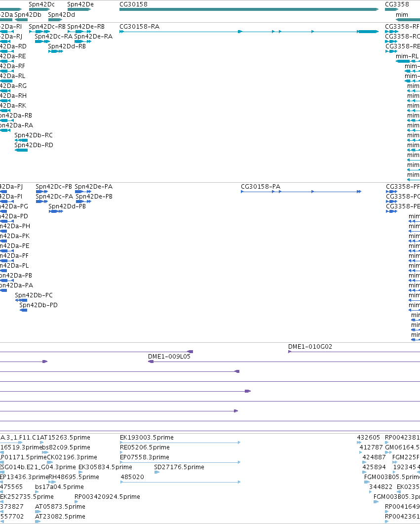Click EST 485020
Image resolution: width=420 pixels, height=524 pixels.
tap(132, 477)
